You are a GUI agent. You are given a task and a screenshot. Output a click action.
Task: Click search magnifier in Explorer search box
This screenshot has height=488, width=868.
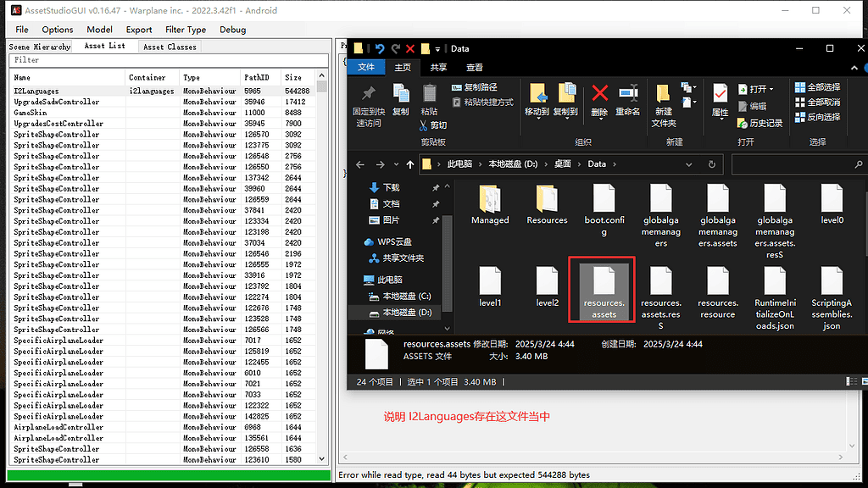click(x=859, y=164)
